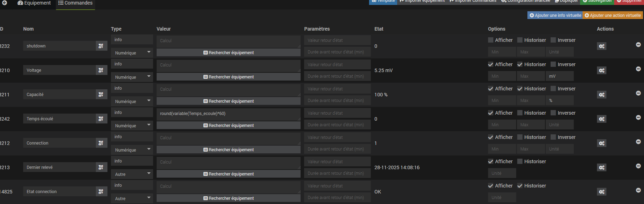Enable Afficher for shutdown command
This screenshot has width=644, height=204.
pyautogui.click(x=491, y=40)
